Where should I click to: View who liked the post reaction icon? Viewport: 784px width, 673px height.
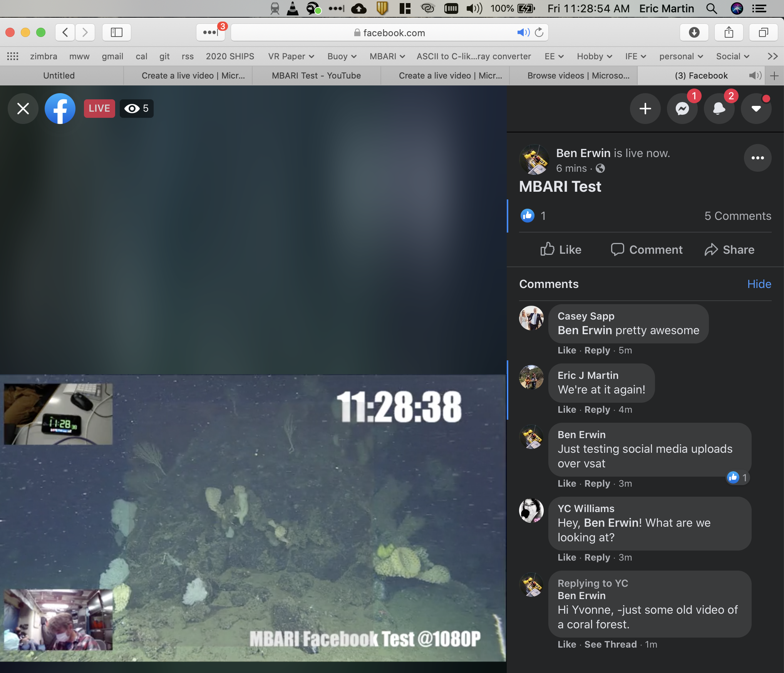coord(528,216)
